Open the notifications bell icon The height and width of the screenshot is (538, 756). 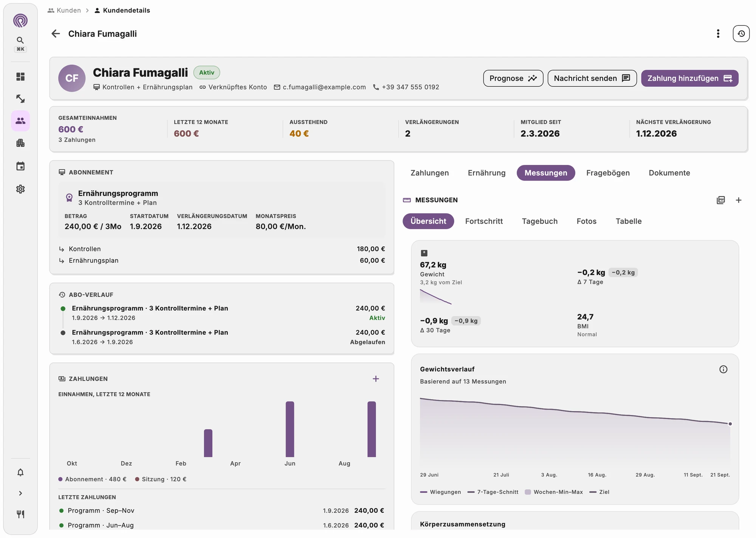20,472
